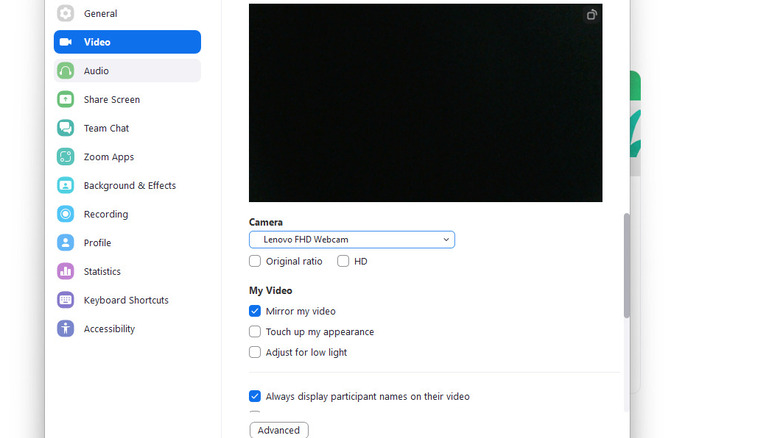780x438 pixels.
Task: Open the Camera dropdown showing Lenovo FHD Webcam
Action: tap(352, 239)
